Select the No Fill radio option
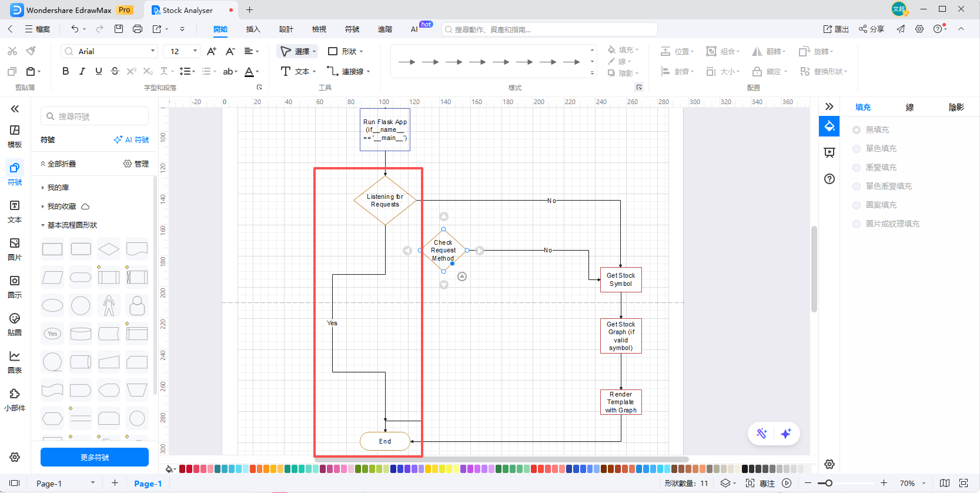The height and width of the screenshot is (493, 980). (857, 130)
